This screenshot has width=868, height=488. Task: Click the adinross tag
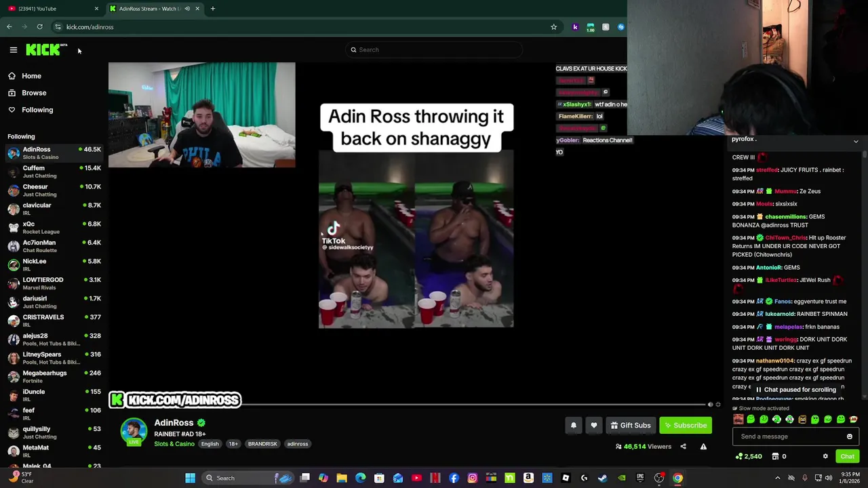pyautogui.click(x=298, y=444)
